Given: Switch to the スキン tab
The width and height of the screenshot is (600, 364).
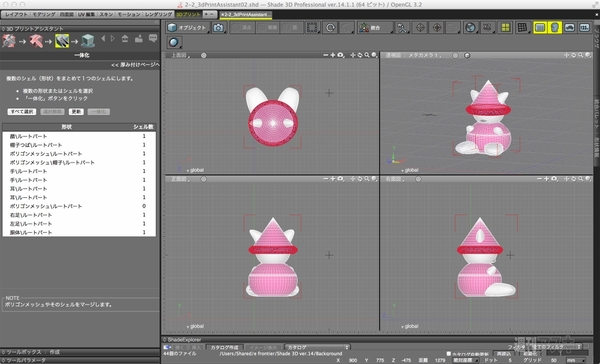Looking at the screenshot, I should point(106,15).
